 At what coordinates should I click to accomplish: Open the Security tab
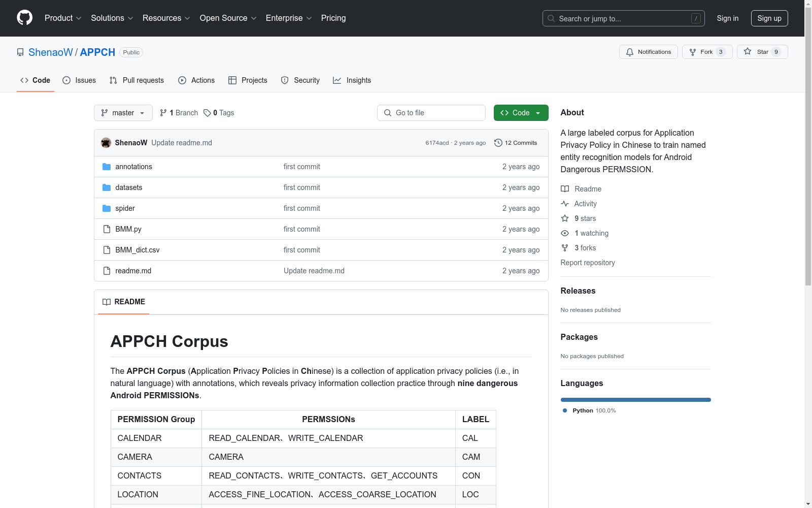coord(300,80)
